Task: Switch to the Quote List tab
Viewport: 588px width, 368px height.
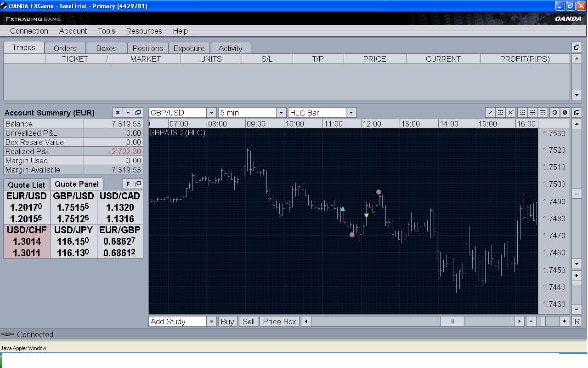Action: [x=27, y=185]
